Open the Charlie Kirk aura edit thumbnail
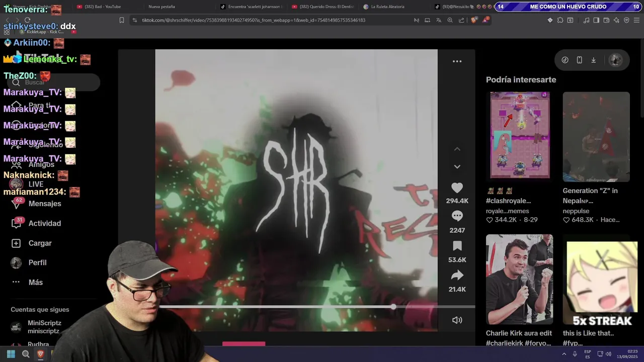This screenshot has height=362, width=644. click(x=519, y=280)
